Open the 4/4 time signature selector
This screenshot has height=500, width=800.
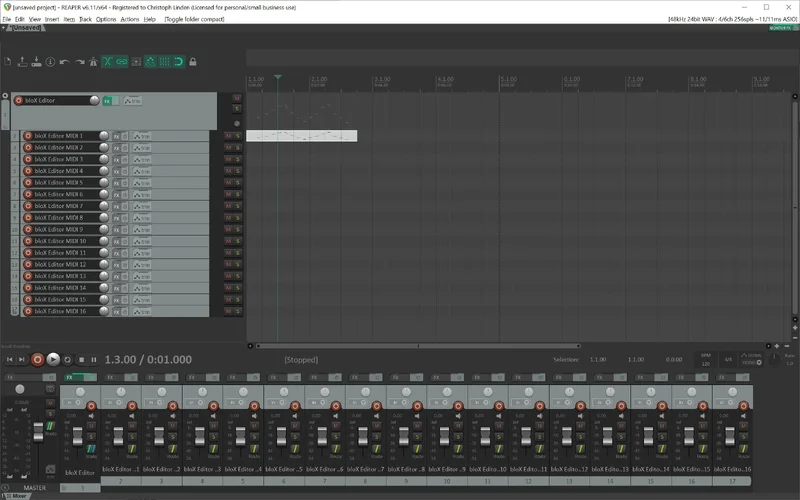(x=729, y=359)
